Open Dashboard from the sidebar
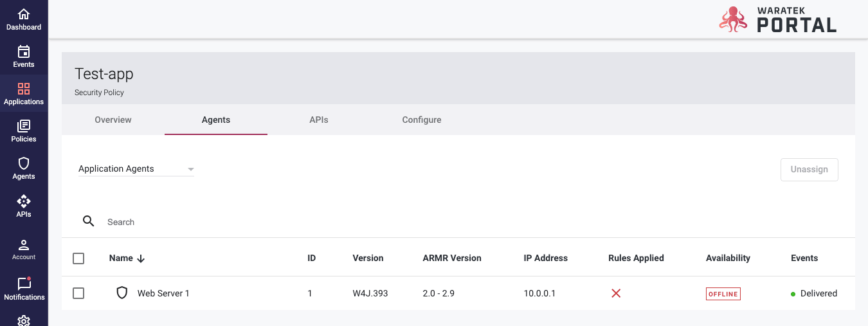868x326 pixels. [x=24, y=19]
